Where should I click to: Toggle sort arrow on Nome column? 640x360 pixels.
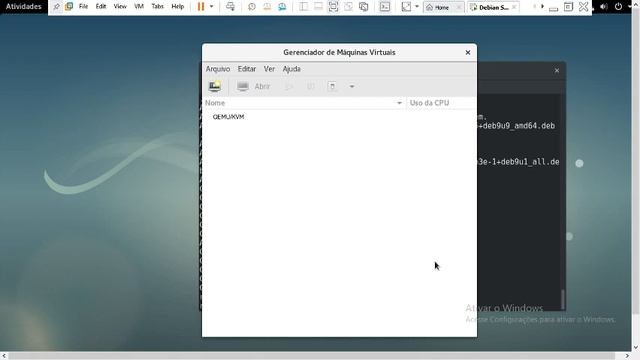tap(399, 103)
